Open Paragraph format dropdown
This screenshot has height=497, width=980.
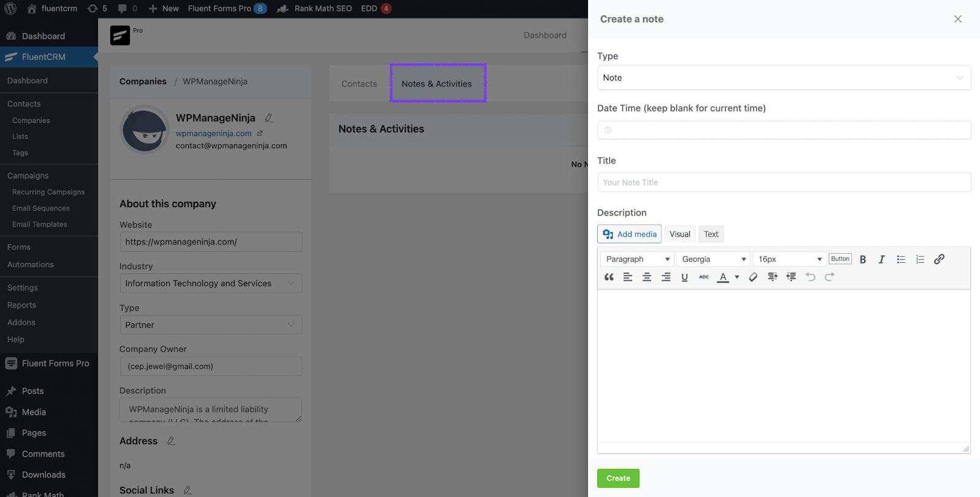(637, 259)
